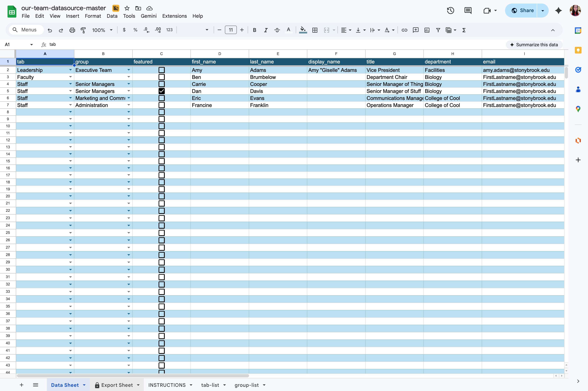Screen dimensions: 588x391
Task: Open the zoom 100% dropdown
Action: point(102,30)
